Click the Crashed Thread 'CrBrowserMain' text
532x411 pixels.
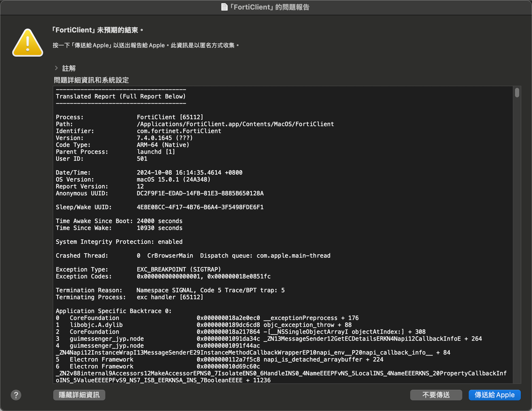pyautogui.click(x=170, y=256)
